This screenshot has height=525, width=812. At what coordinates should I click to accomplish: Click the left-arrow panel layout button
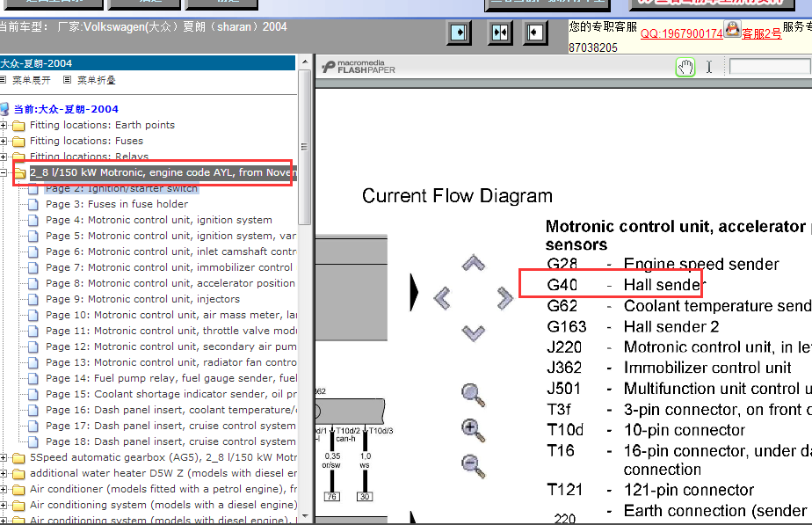pyautogui.click(x=535, y=33)
